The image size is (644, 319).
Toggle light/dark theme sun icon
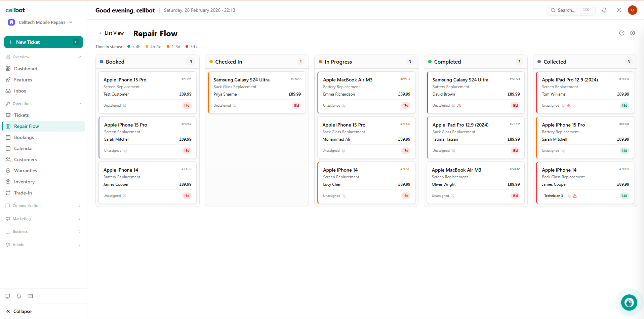pos(619,10)
